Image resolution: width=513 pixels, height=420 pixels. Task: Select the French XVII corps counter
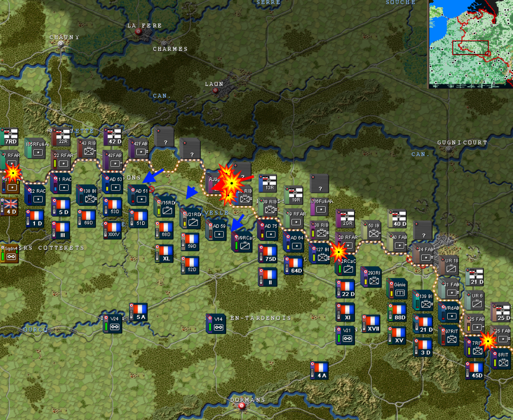pyautogui.click(x=372, y=324)
